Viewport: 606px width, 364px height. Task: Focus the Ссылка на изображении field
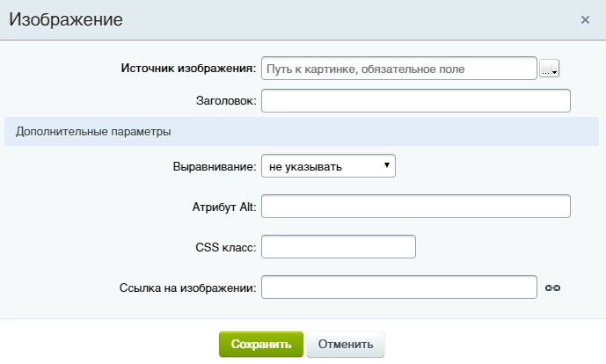click(x=398, y=288)
